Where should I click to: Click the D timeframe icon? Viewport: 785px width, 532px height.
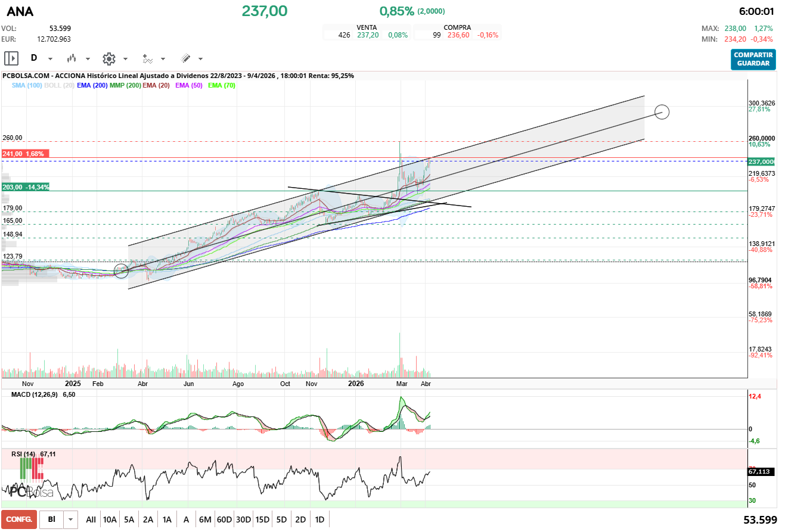34,58
